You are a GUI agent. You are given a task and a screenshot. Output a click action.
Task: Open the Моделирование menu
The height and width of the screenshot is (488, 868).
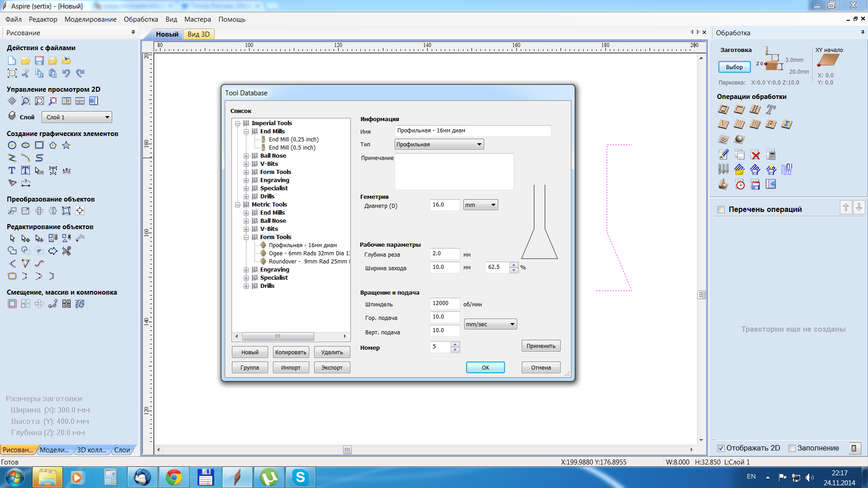click(x=90, y=19)
